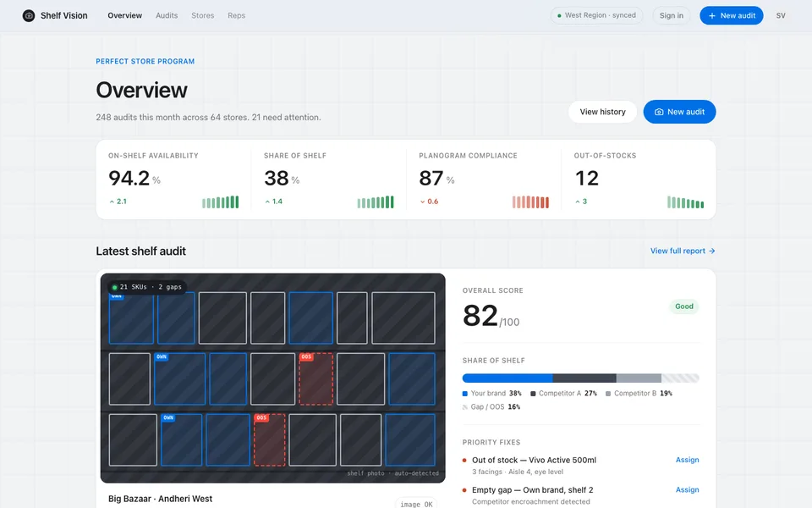Image resolution: width=812 pixels, height=508 pixels.
Task: Click the up arrow beside 2.1 trend value
Action: click(112, 202)
